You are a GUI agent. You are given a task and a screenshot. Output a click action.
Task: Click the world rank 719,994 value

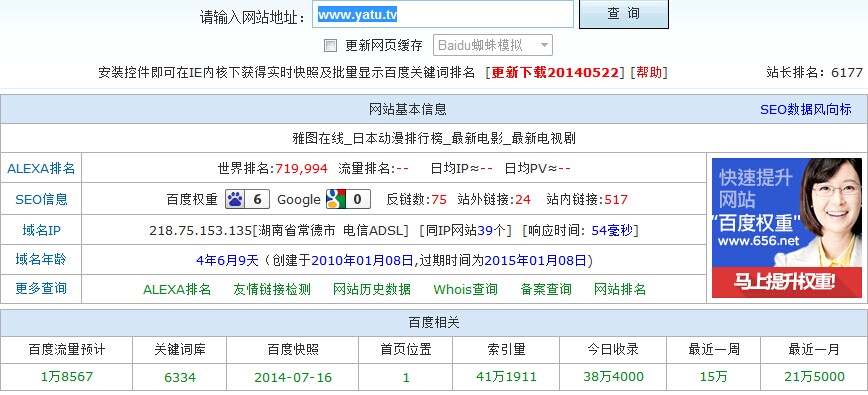(302, 169)
